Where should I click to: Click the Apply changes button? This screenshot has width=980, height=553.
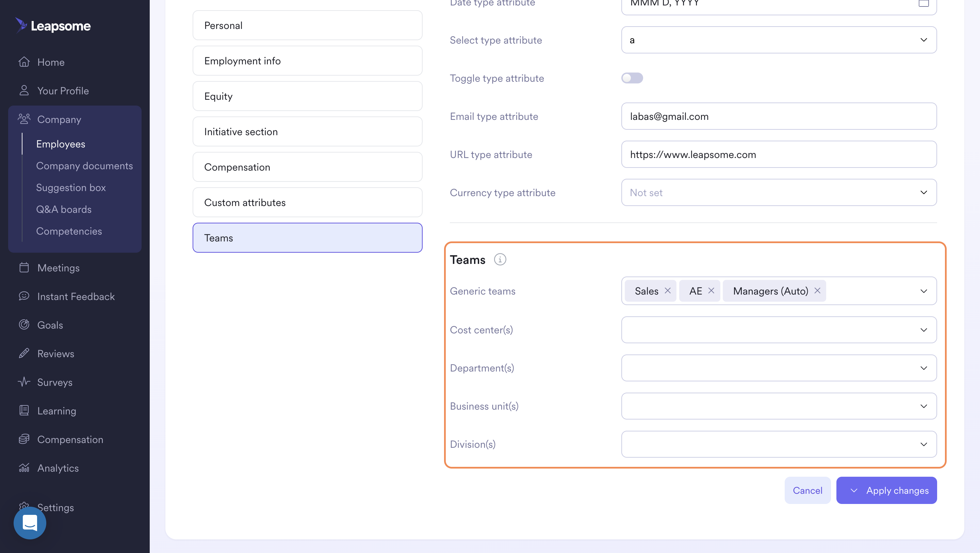(897, 491)
